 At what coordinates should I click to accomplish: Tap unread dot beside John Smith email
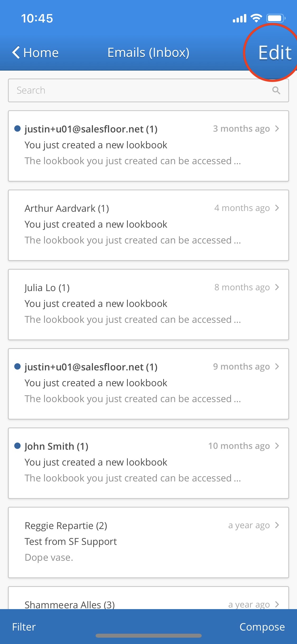[x=17, y=446]
